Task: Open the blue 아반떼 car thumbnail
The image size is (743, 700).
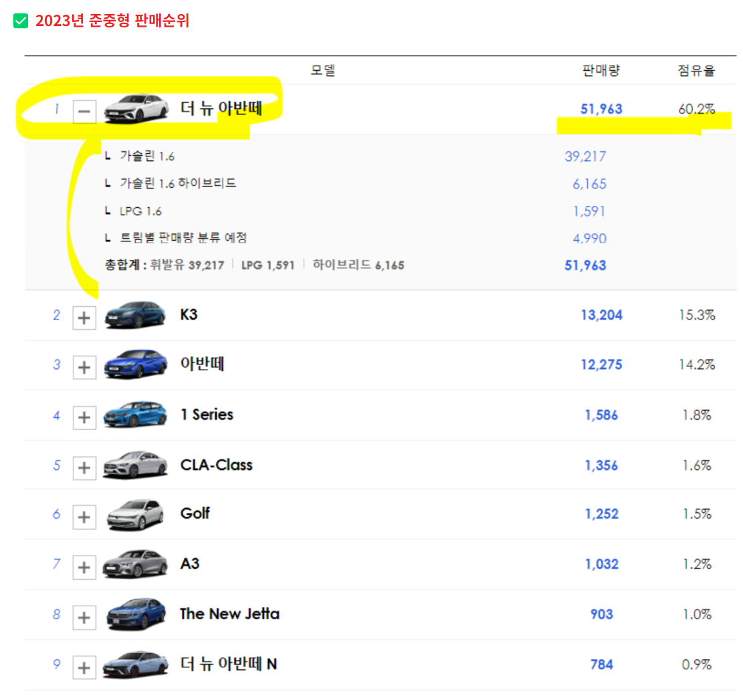Action: point(136,364)
